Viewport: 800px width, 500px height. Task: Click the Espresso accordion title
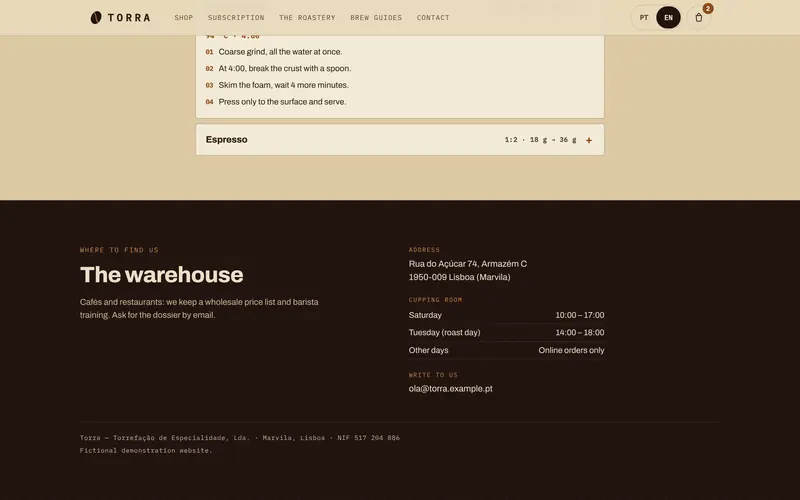tap(227, 139)
